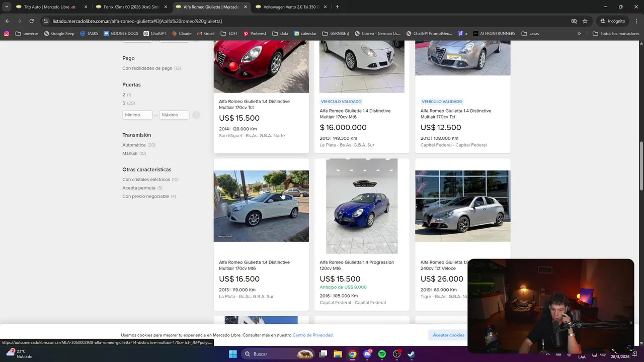Open Steam from the taskbar

coord(411,354)
